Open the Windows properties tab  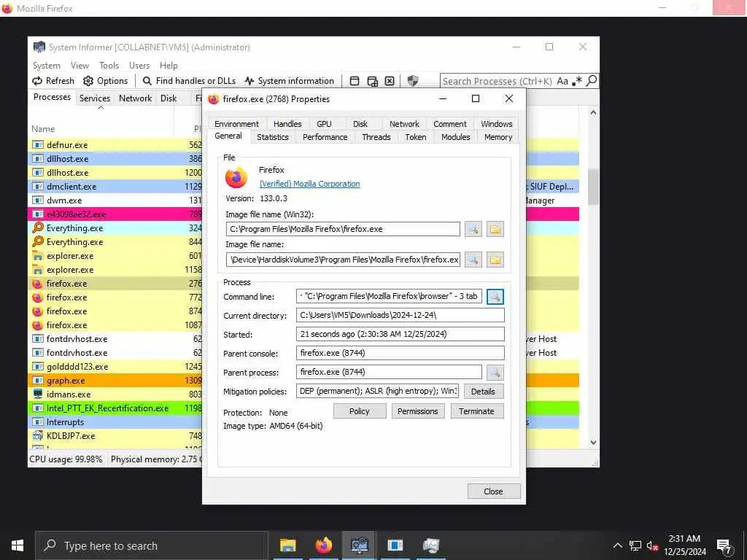pos(496,124)
